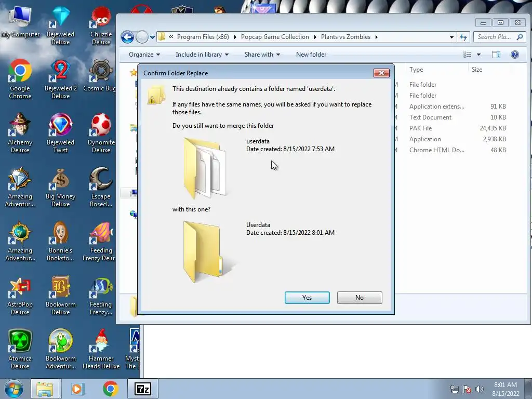Open recent pages dropdown beside Forward arrow
The image size is (532, 399).
click(152, 37)
